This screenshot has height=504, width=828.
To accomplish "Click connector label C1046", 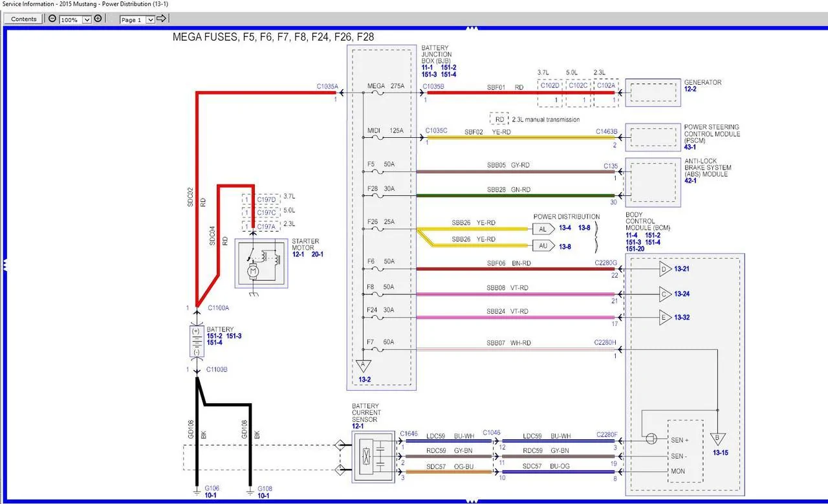I will 492,433.
